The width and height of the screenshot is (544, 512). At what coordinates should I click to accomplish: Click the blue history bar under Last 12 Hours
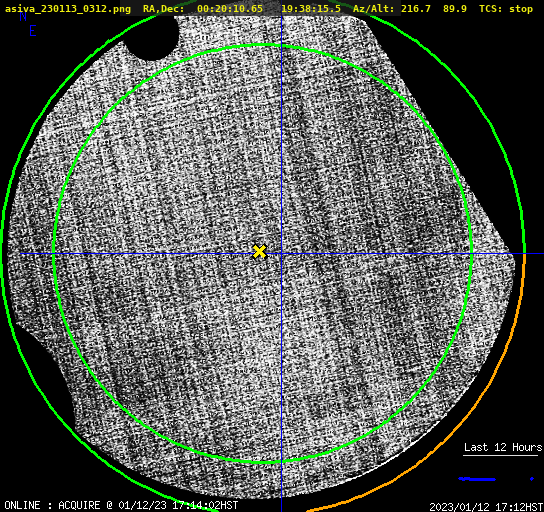coord(477,479)
